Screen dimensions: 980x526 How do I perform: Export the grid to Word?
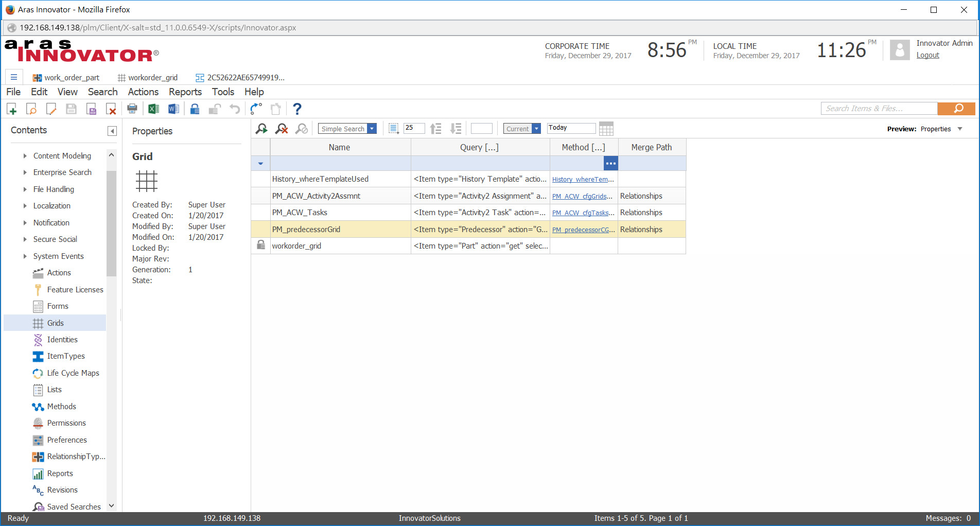tap(173, 109)
